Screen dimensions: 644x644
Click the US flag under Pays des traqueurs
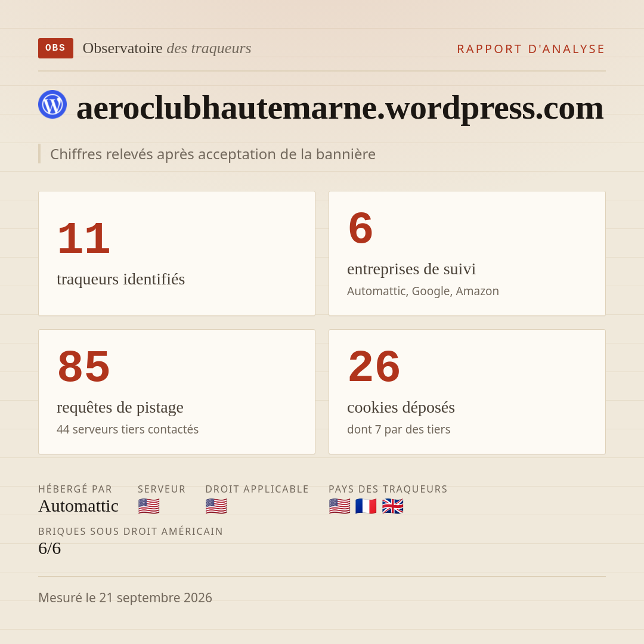(340, 506)
